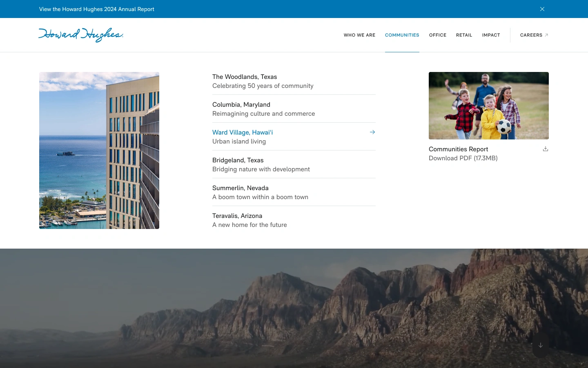Visit the Summerlin, Nevada community page
This screenshot has width=588, height=368.
(240, 188)
